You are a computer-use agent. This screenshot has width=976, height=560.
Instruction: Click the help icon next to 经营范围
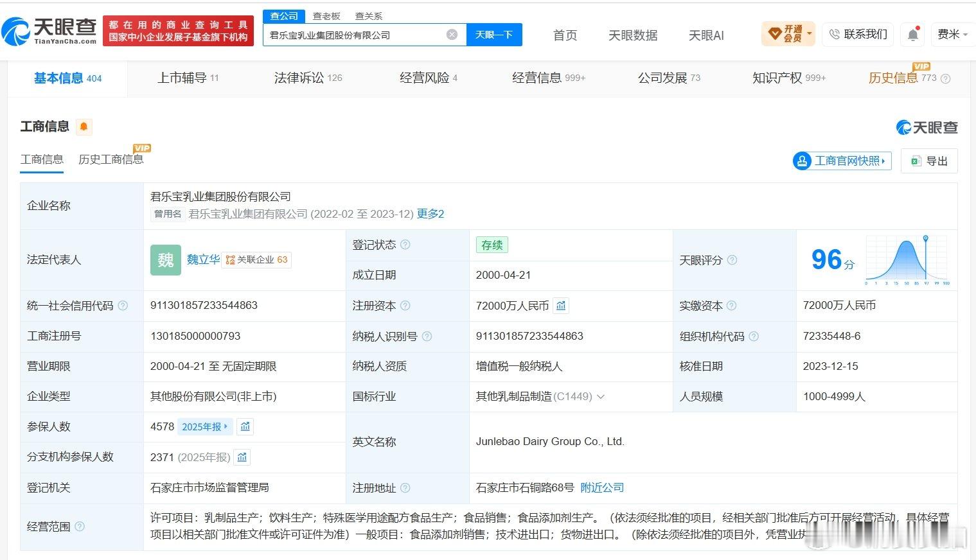click(x=80, y=527)
